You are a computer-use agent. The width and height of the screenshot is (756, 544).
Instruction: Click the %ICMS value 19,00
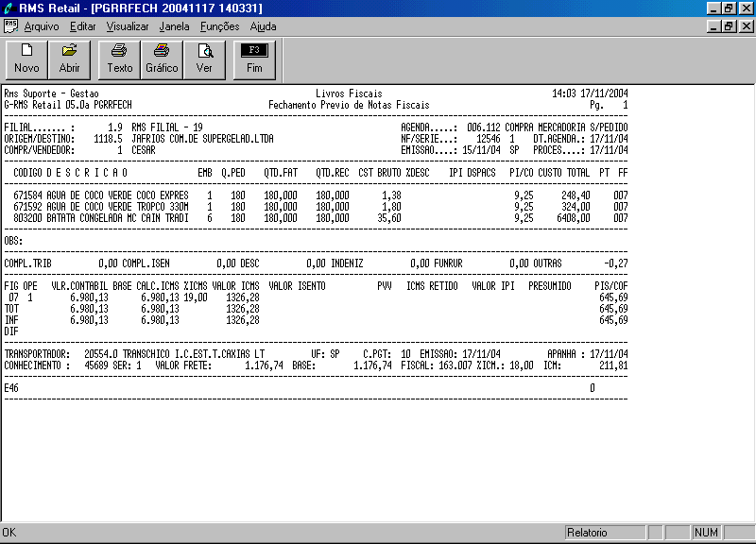point(196,297)
